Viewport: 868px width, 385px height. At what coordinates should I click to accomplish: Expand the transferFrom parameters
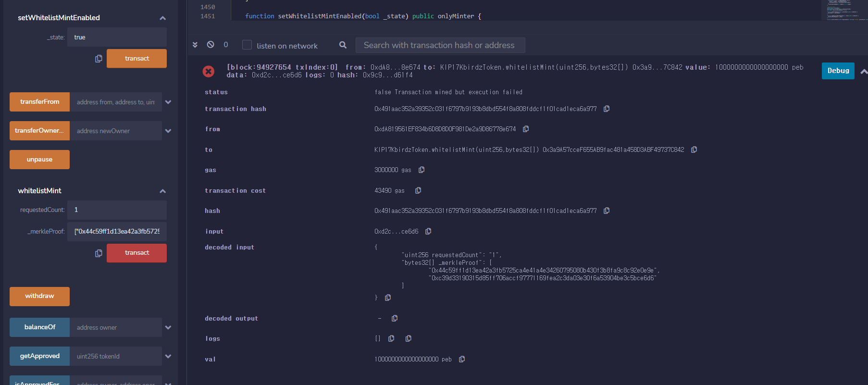click(168, 102)
